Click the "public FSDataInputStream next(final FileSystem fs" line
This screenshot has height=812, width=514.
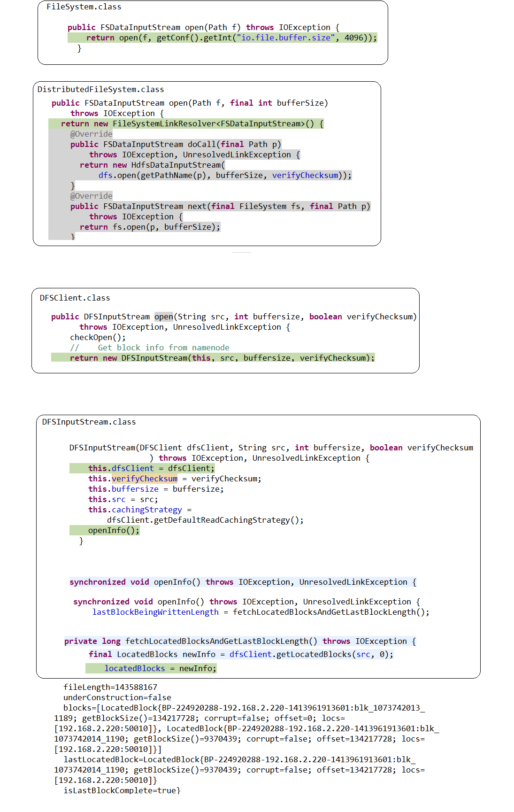221,207
